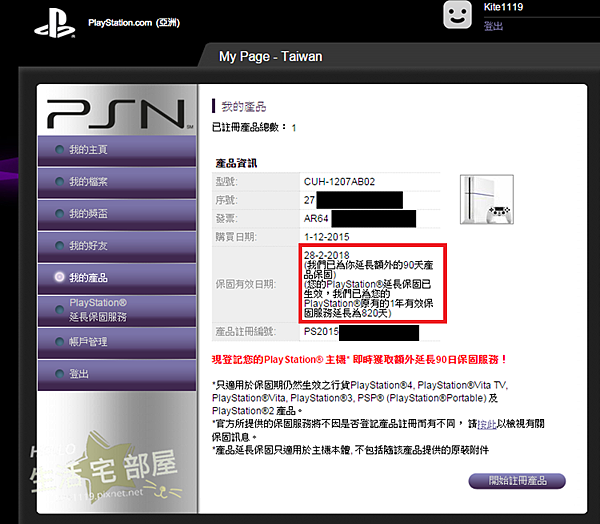Select the 我的產品 sidebar menu item

pos(117,278)
